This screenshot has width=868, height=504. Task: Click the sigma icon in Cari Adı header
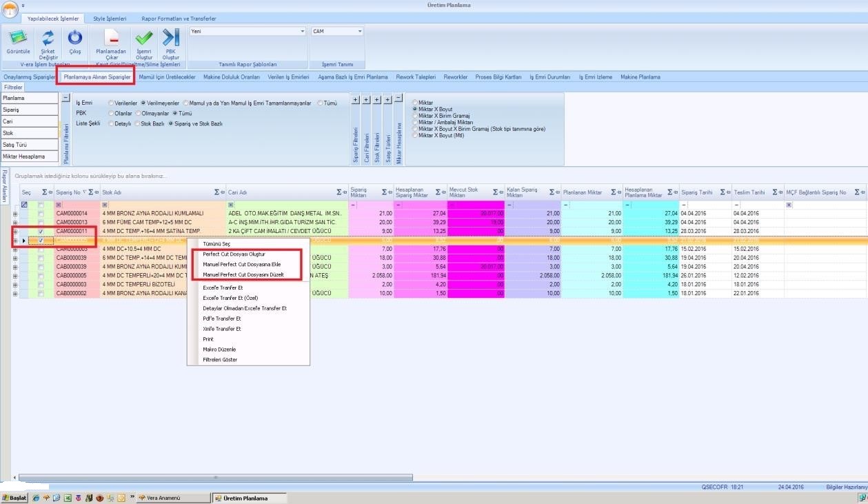[x=339, y=192]
